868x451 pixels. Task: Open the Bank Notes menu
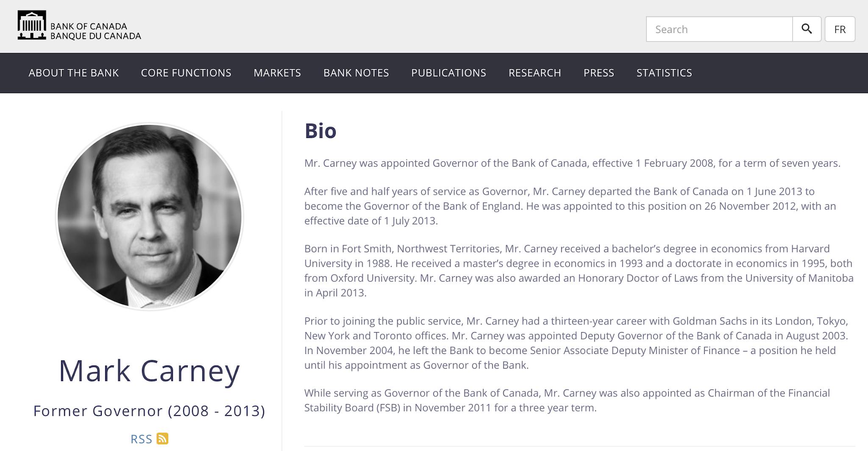[x=356, y=73]
